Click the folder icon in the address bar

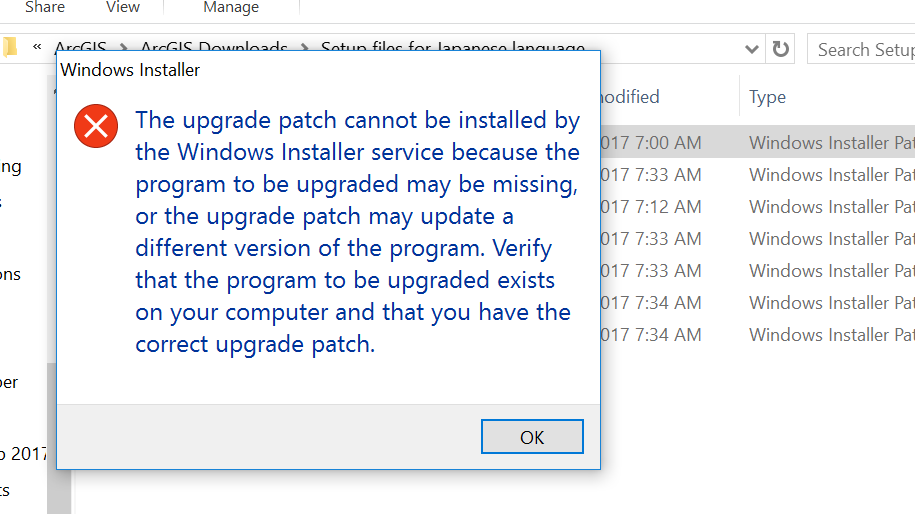click(9, 47)
